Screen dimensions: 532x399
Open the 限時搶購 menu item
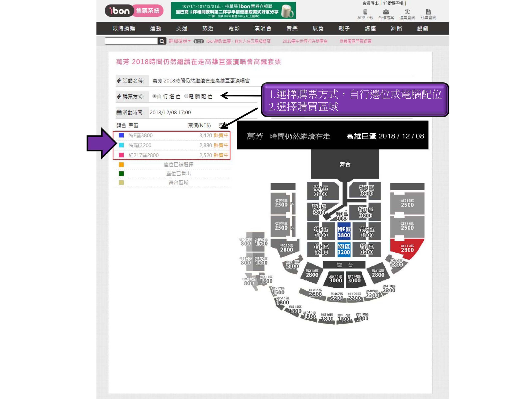(x=124, y=28)
